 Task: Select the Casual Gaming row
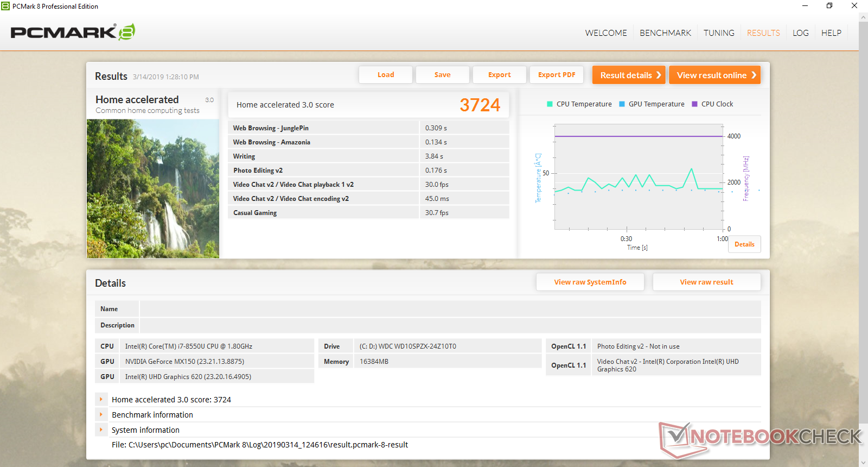(x=368, y=213)
